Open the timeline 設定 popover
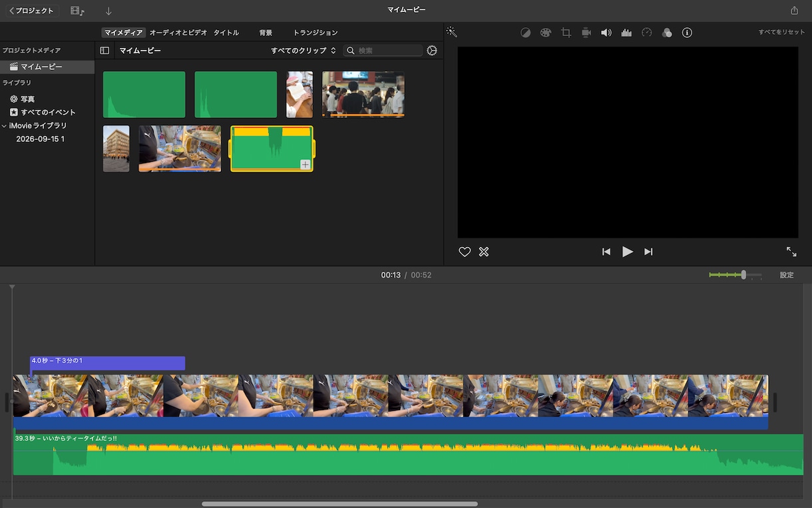This screenshot has height=508, width=812. pos(787,275)
